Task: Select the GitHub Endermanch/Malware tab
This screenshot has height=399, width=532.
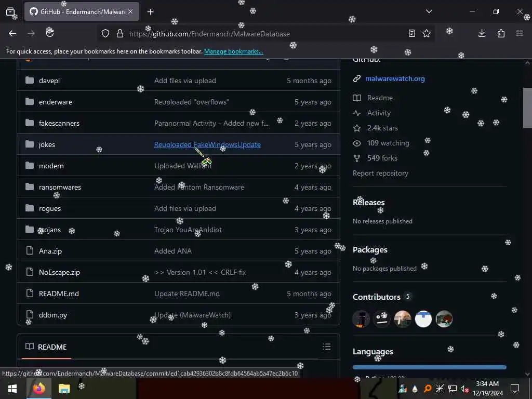Action: tap(82, 12)
